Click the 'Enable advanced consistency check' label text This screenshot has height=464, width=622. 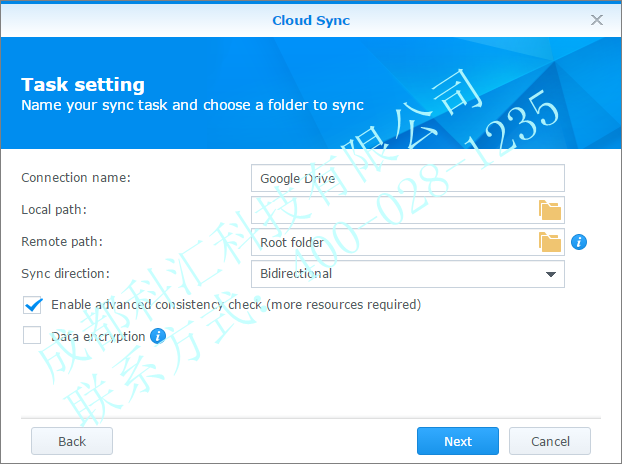coord(236,305)
